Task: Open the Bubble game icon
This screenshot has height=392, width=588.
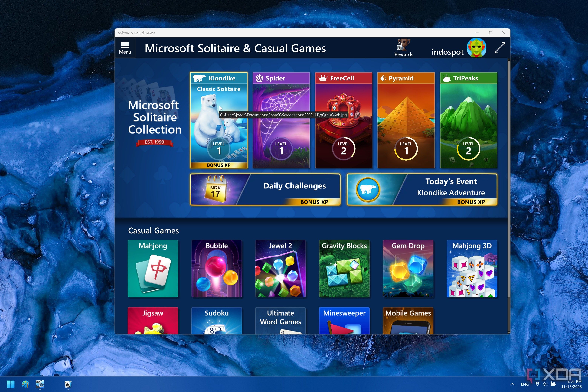Action: pyautogui.click(x=217, y=269)
